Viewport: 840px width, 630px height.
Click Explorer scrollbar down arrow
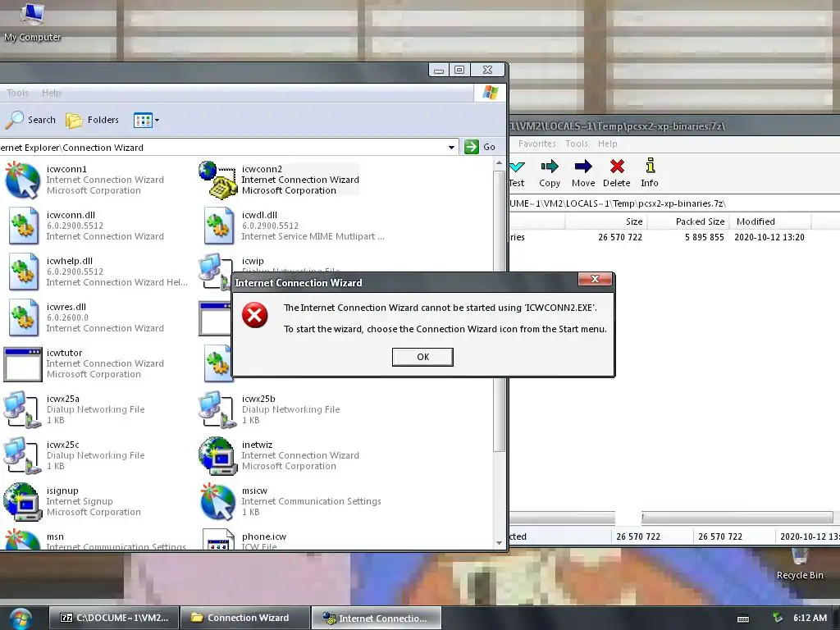[500, 543]
